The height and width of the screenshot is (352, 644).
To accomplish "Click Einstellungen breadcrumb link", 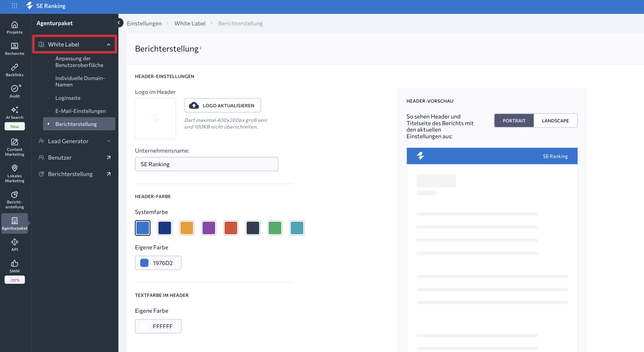I will tap(144, 23).
